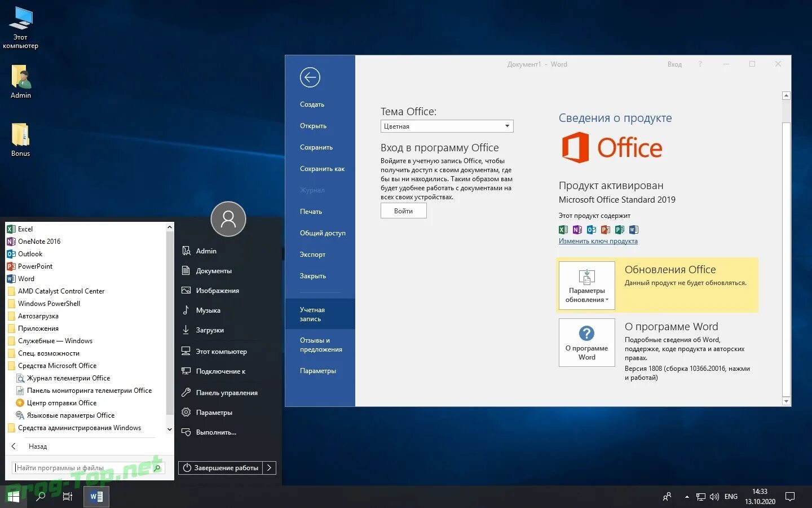
Task: Click the Word icon on the taskbar
Action: tap(96, 497)
